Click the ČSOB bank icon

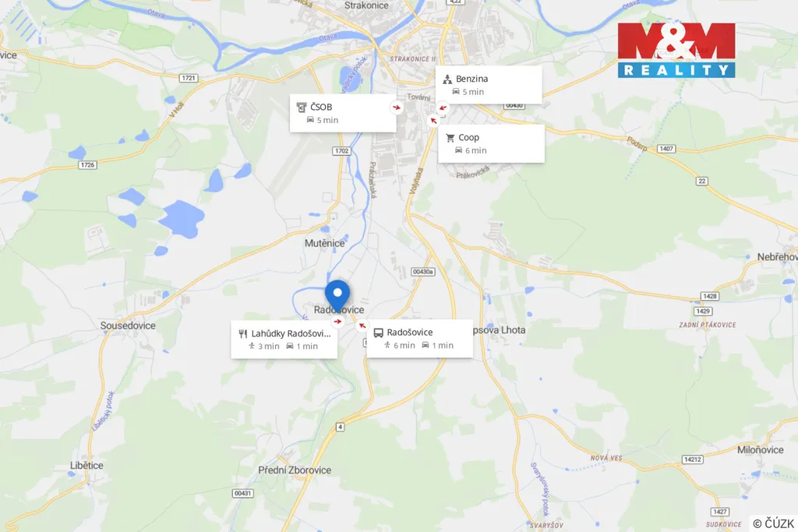302,107
